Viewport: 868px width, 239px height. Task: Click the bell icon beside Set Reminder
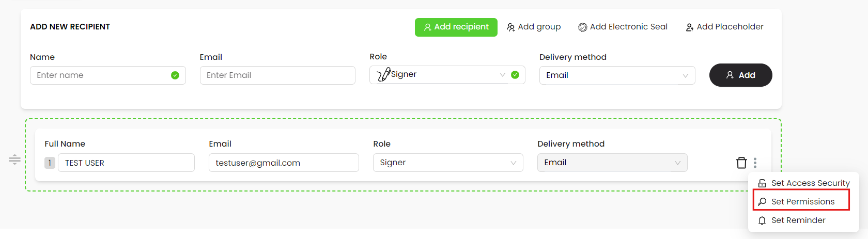(x=762, y=220)
